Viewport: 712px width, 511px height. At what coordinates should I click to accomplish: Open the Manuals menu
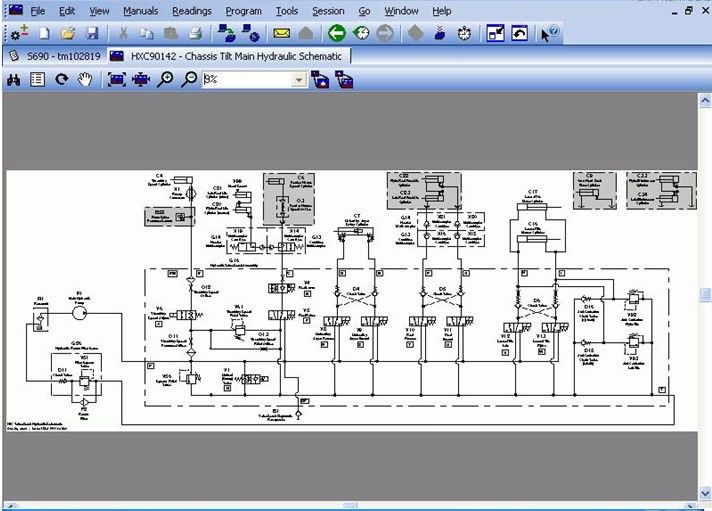[x=140, y=11]
